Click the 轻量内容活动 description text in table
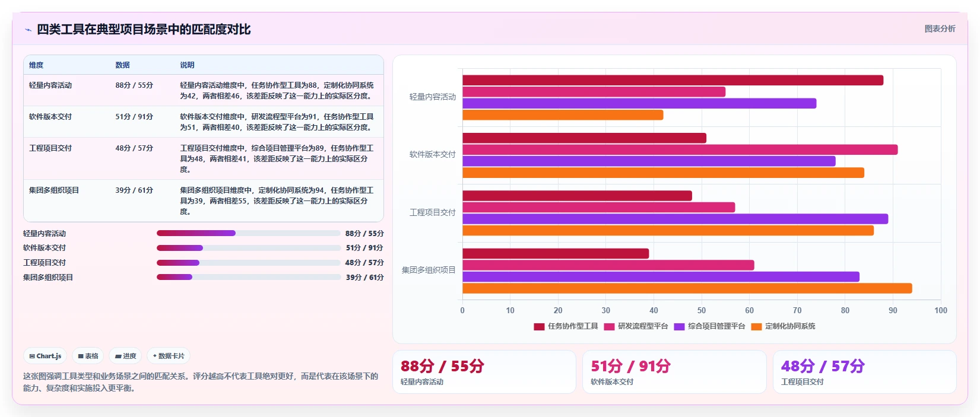Viewport: 980px width, 417px height. point(277,91)
